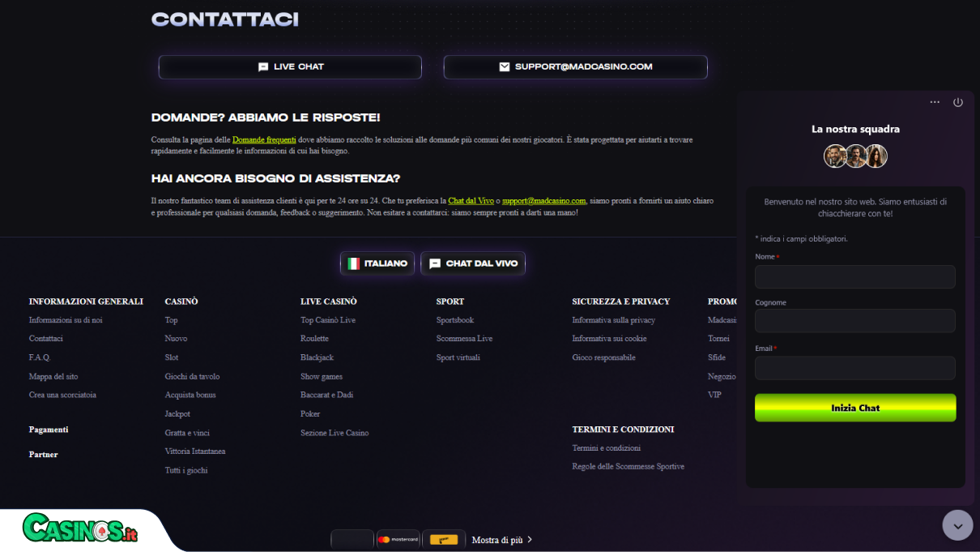Click the LIVE CASINÒ column heading
Viewport: 980px width, 552px height.
[x=329, y=302]
